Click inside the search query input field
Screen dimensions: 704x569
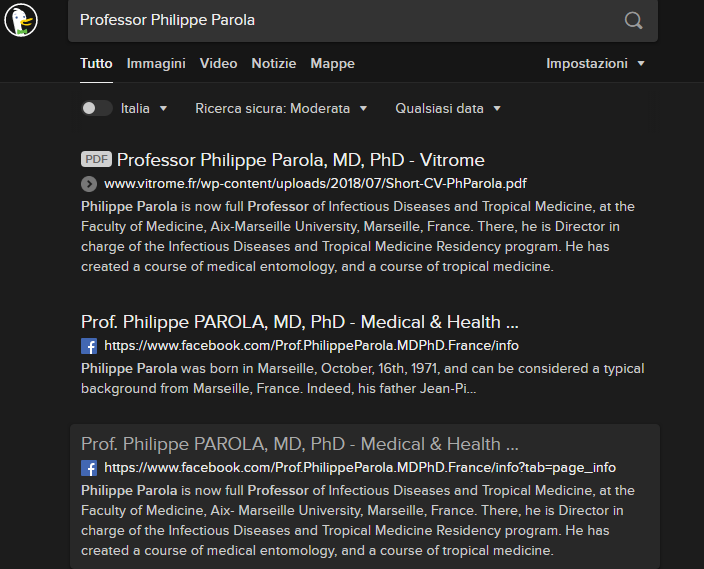[346, 20]
